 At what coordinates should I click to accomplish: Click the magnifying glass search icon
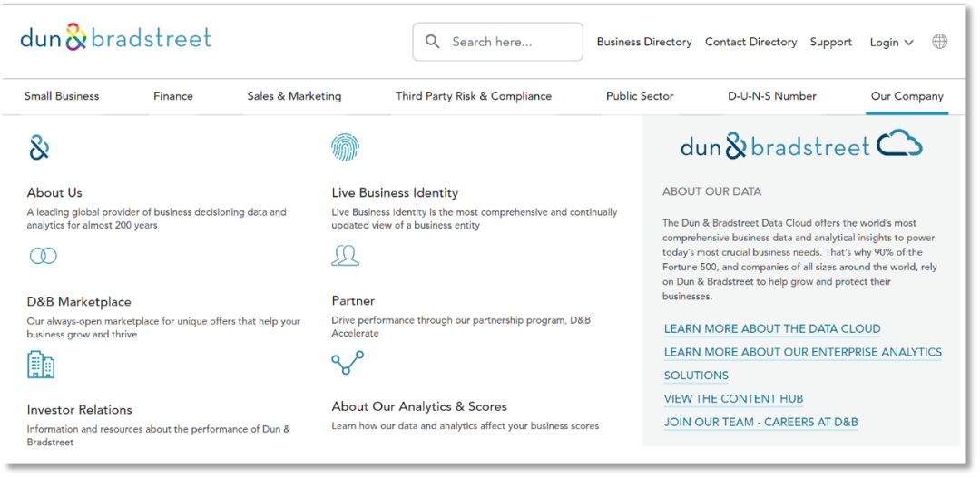433,42
